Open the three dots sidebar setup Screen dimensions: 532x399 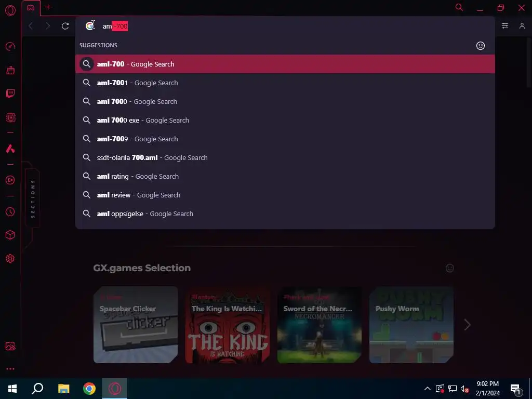pyautogui.click(x=10, y=369)
